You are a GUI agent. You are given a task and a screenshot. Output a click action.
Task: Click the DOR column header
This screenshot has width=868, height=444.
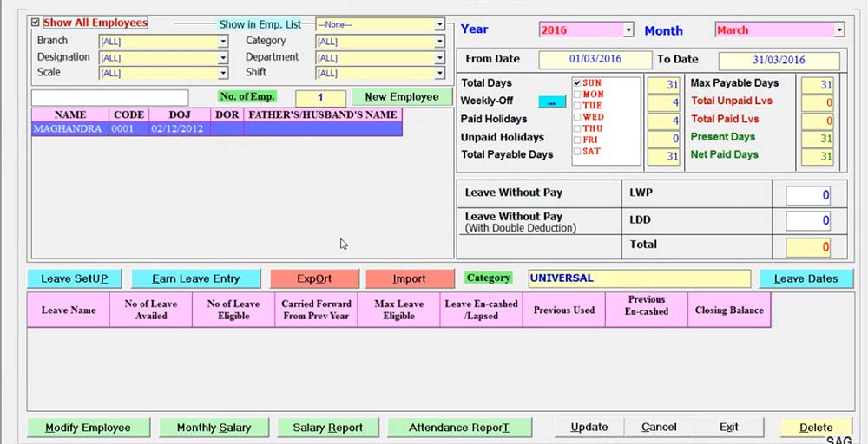pyautogui.click(x=227, y=115)
